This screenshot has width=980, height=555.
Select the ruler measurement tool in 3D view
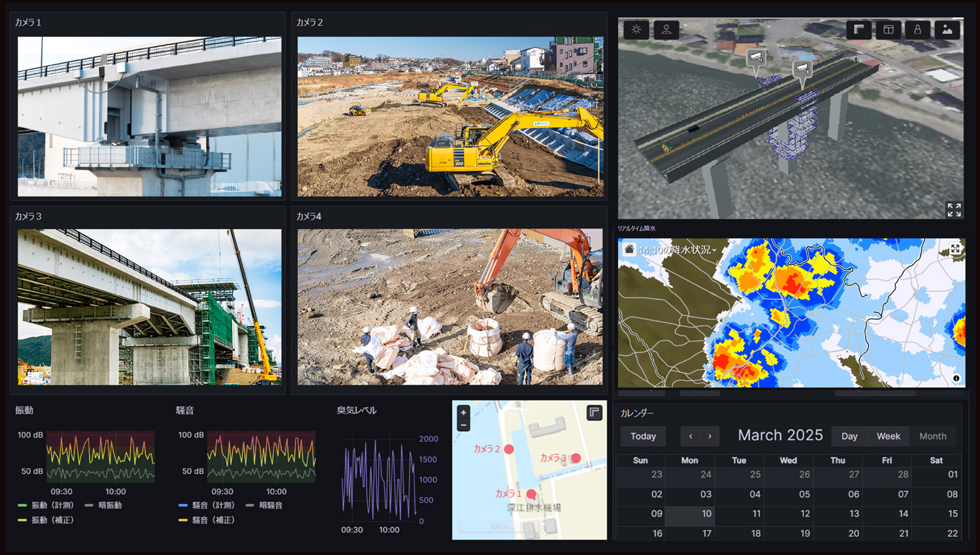(859, 29)
